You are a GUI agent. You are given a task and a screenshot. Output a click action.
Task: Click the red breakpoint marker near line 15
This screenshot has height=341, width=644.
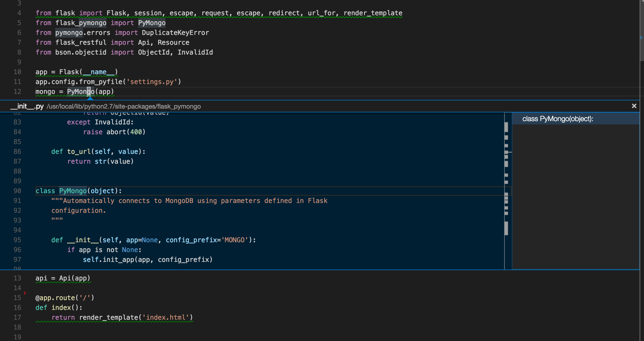click(x=25, y=292)
